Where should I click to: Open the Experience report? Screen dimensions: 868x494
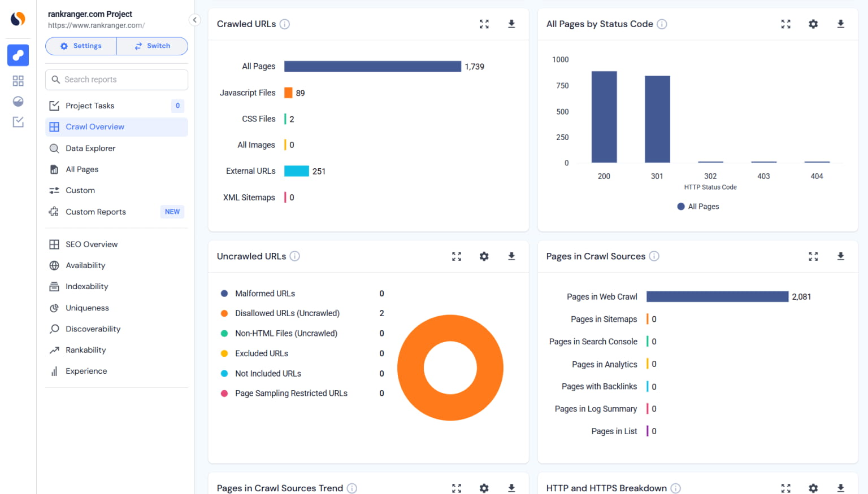pyautogui.click(x=86, y=371)
